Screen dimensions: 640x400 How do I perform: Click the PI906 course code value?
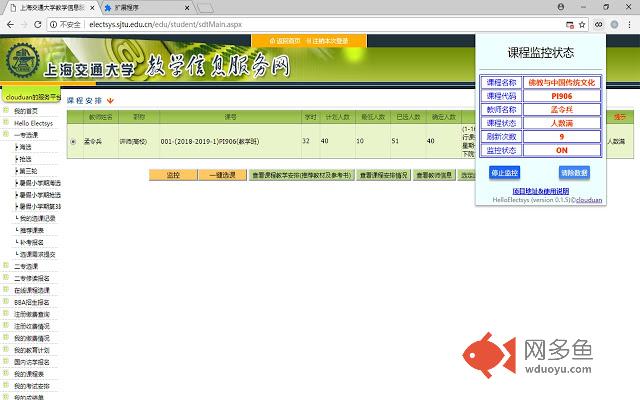(x=562, y=96)
